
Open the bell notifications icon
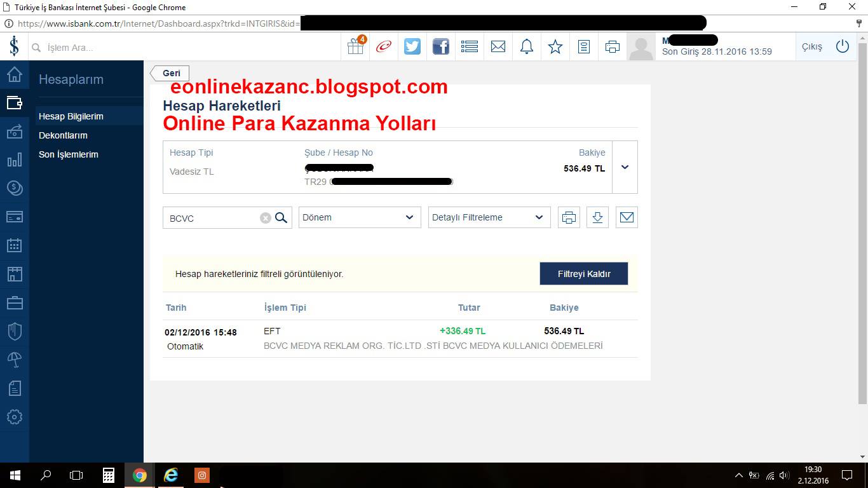pos(527,46)
